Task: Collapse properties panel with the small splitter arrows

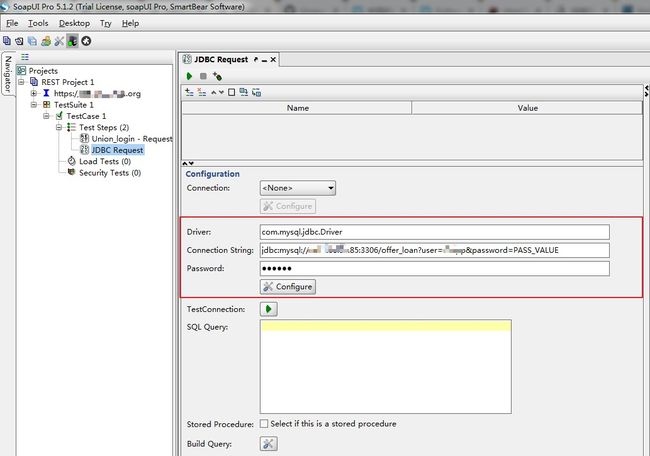Action: [x=188, y=163]
